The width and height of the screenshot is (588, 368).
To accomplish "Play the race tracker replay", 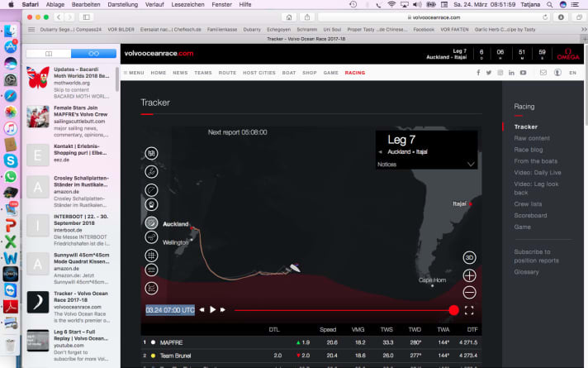I will pos(212,310).
